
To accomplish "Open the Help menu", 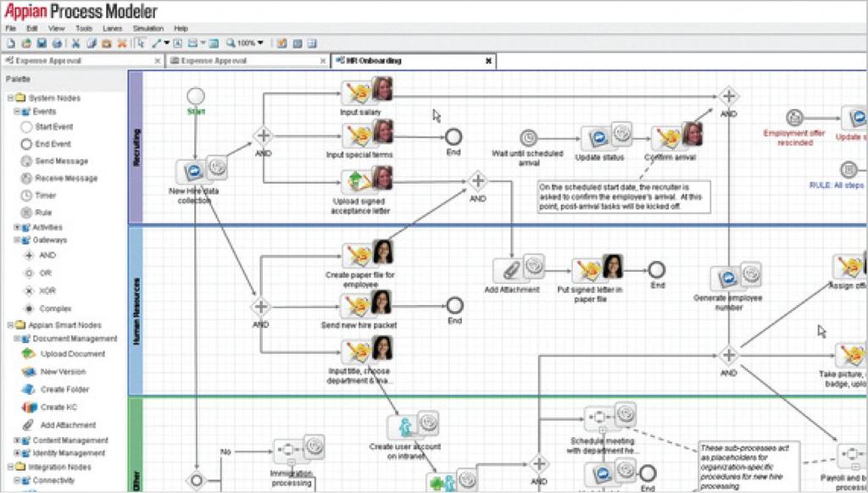I will point(181,28).
